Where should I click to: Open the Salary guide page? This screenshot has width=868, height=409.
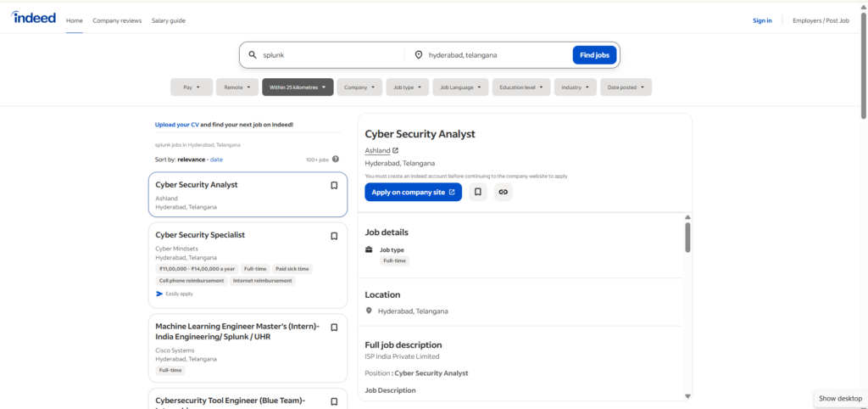169,20
